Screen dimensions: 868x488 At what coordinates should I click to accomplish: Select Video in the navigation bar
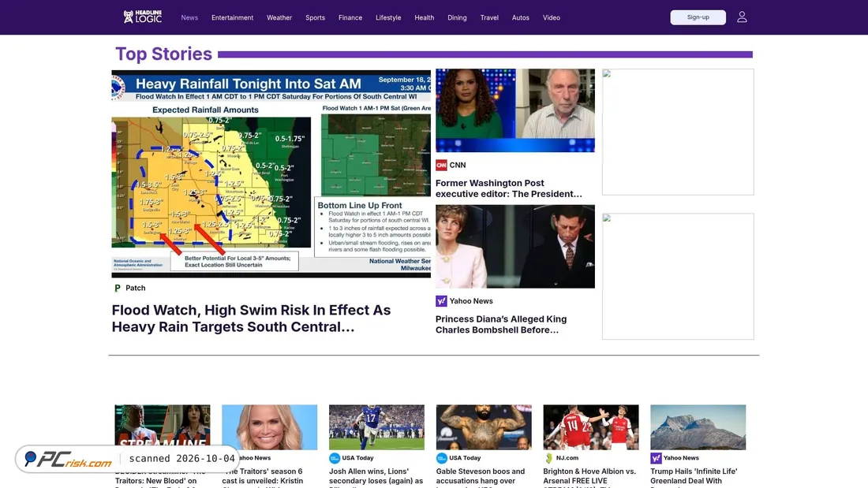[552, 17]
